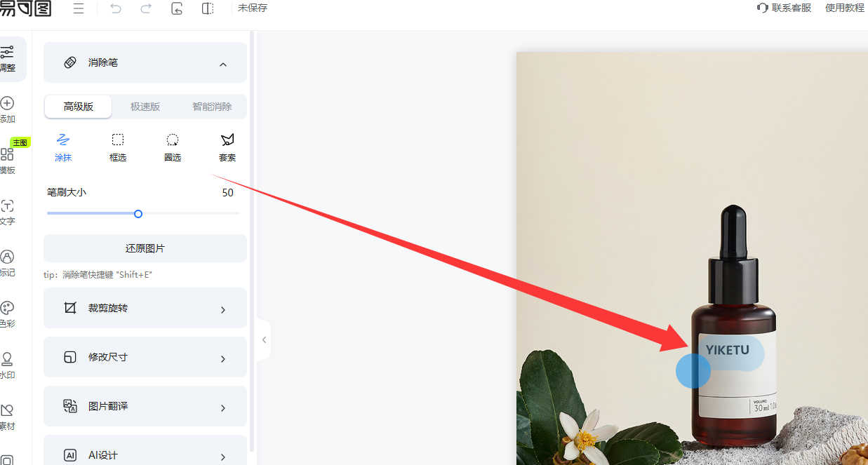Switch to the 高级版 mode tab

click(x=79, y=107)
